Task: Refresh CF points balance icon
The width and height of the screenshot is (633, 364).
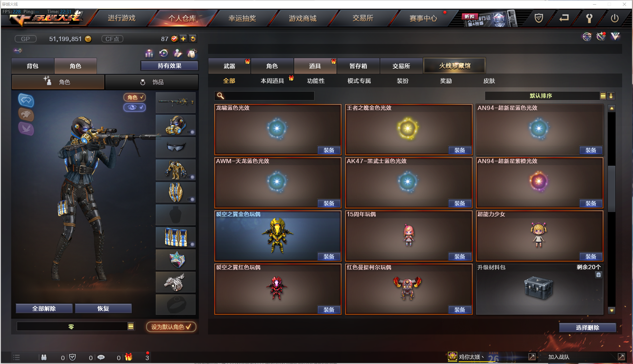Action: pos(193,39)
